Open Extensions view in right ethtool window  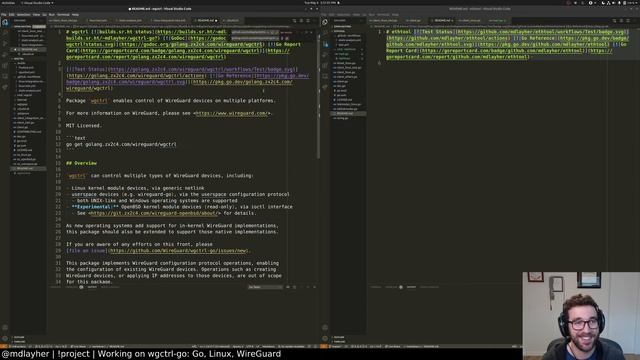[x=325, y=65]
